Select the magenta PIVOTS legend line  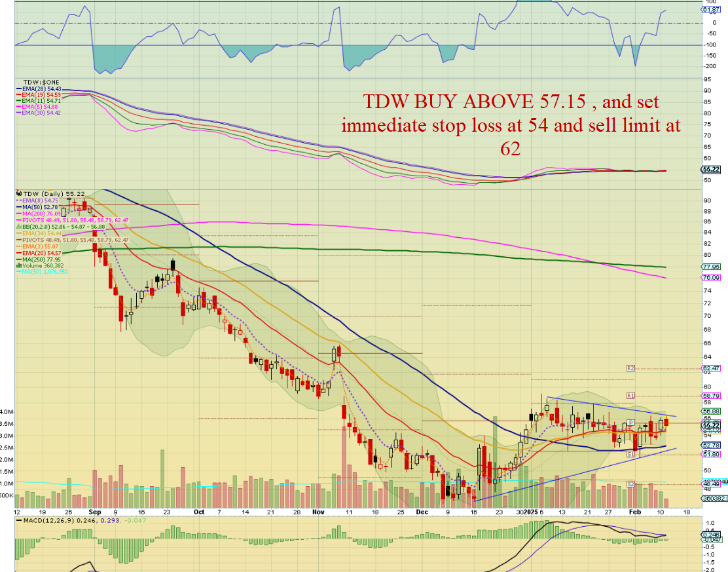pyautogui.click(x=73, y=219)
